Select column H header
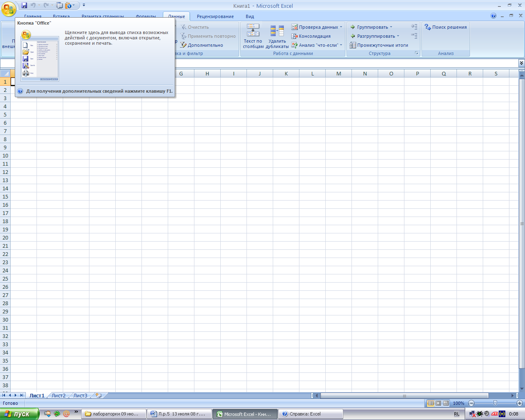The image size is (525, 420). click(207, 73)
